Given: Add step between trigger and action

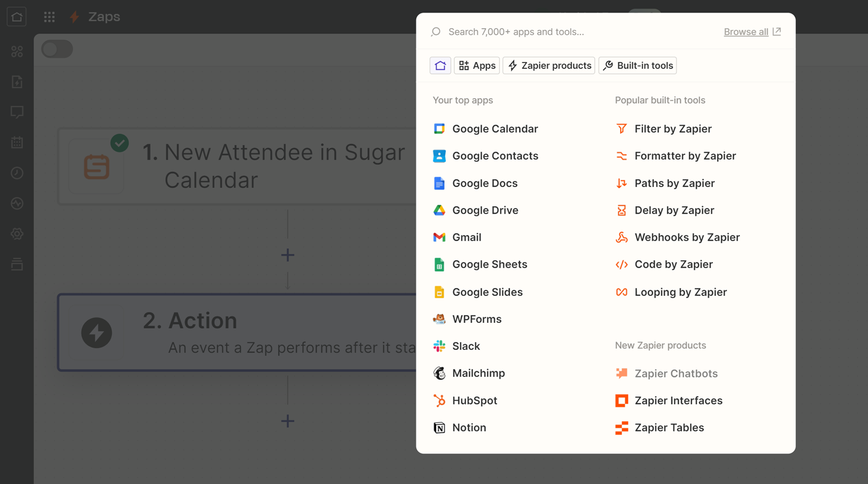Looking at the screenshot, I should click(x=287, y=255).
